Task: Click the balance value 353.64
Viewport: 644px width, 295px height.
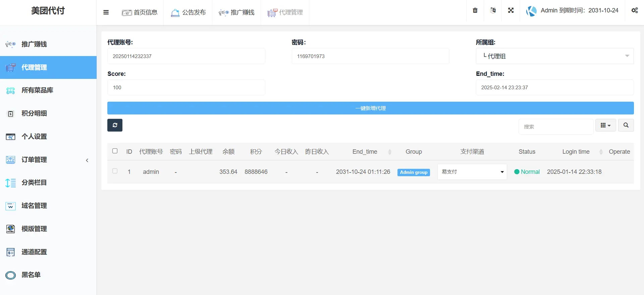Action: click(x=228, y=172)
